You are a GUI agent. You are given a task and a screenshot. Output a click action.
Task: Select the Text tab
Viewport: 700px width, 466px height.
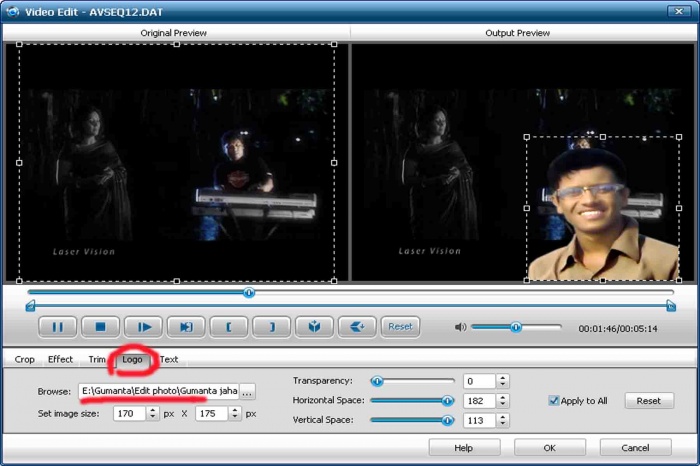click(x=169, y=359)
